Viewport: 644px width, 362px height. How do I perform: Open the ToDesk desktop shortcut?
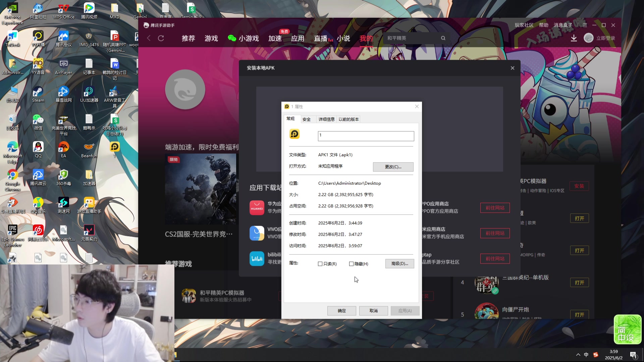tap(13, 39)
